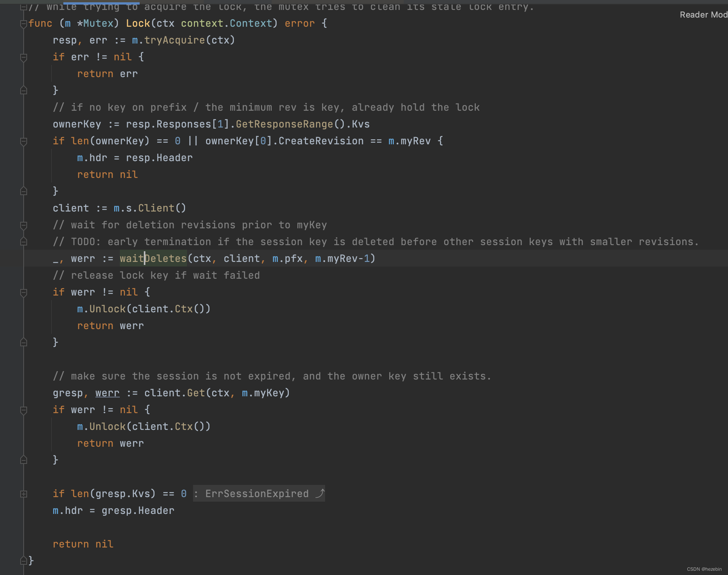Screen dimensions: 728x575
Task: Click 'm.hdr = resp.Header' line
Action: point(135,158)
